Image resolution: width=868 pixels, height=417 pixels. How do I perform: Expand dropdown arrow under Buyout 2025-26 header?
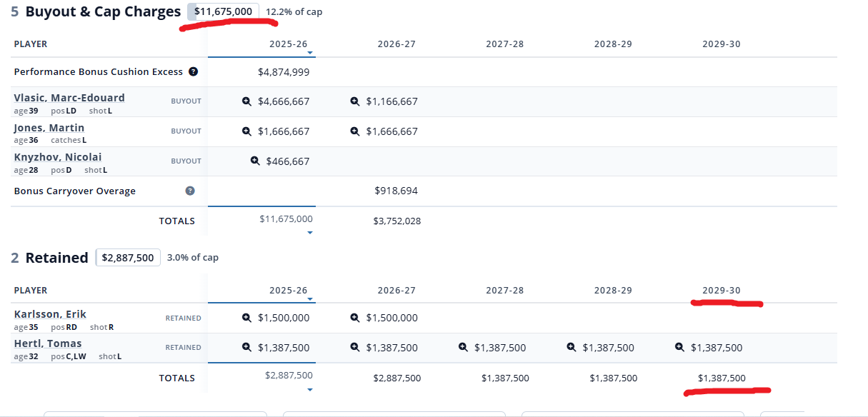tap(310, 53)
